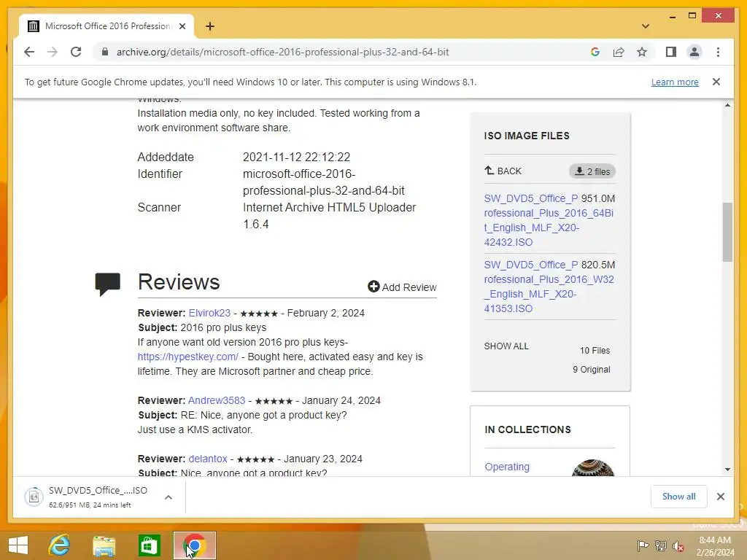Open Windows Store from taskbar
Screen dimensions: 747x560
point(149,545)
